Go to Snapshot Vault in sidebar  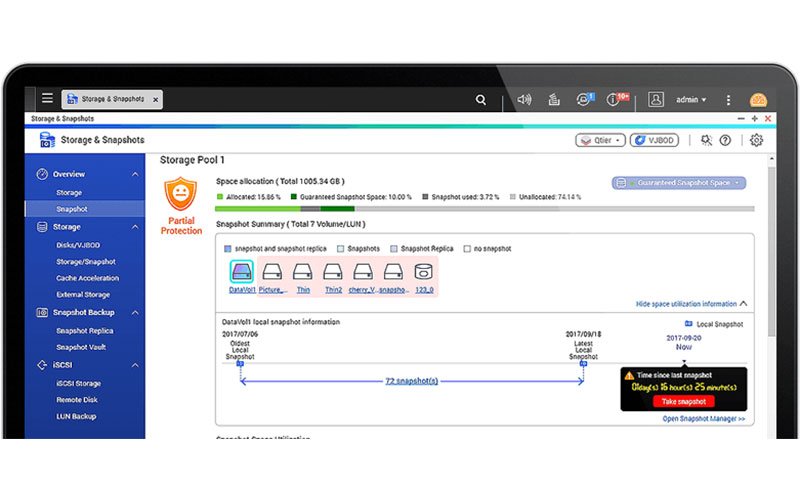[81, 347]
